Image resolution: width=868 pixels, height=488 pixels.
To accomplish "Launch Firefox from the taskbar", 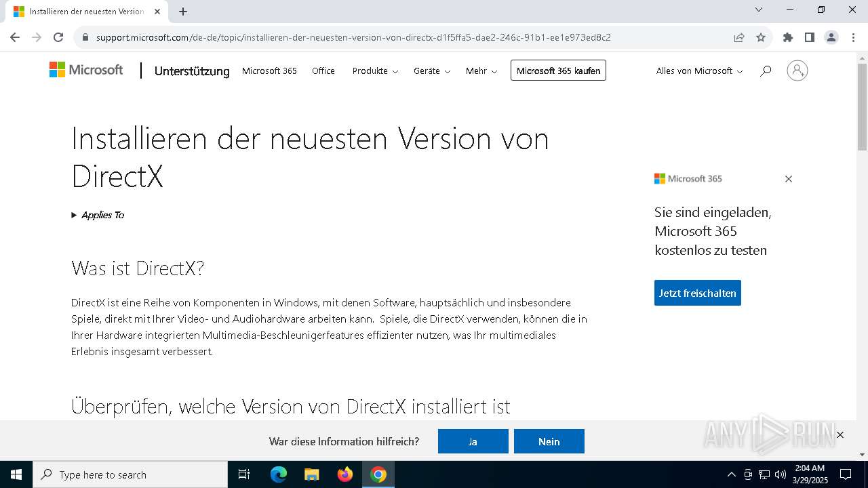I will click(345, 474).
